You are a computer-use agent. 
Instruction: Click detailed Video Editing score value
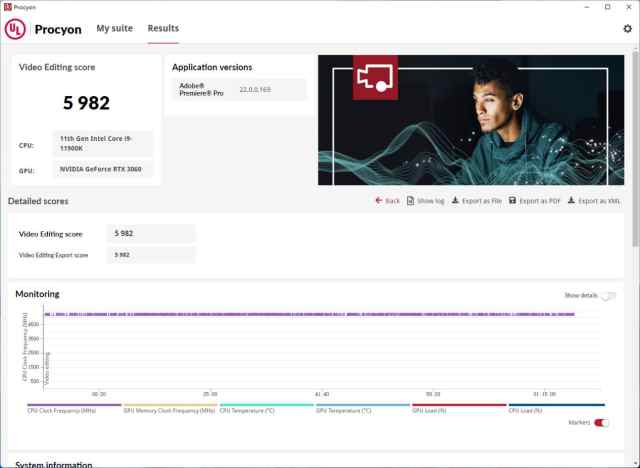pyautogui.click(x=151, y=233)
